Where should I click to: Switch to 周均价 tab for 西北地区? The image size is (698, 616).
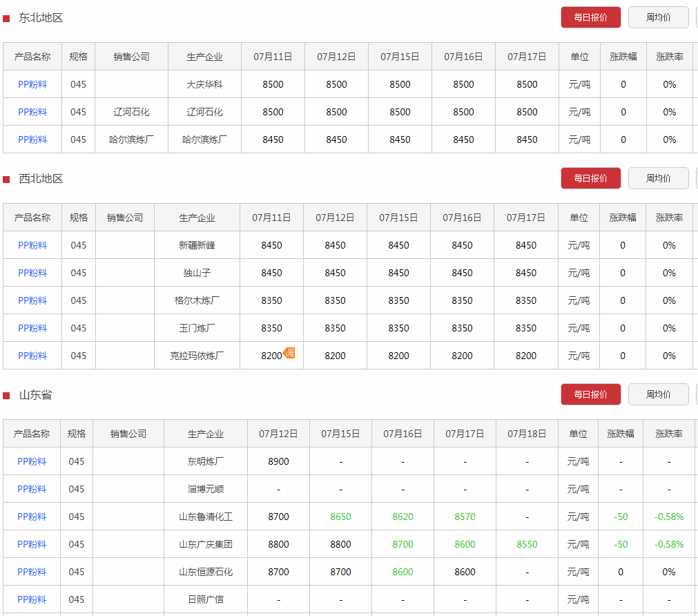pos(659,178)
